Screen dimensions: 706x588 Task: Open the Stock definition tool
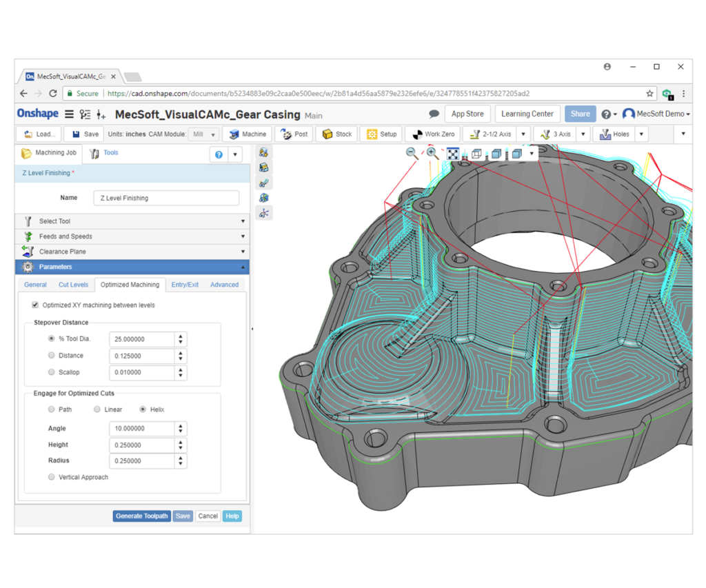(x=337, y=134)
